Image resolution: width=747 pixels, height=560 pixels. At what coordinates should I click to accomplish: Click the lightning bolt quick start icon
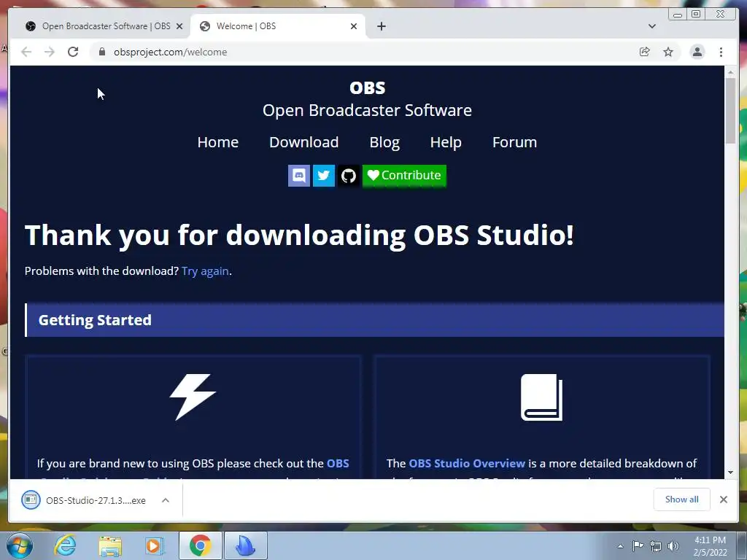click(x=193, y=397)
